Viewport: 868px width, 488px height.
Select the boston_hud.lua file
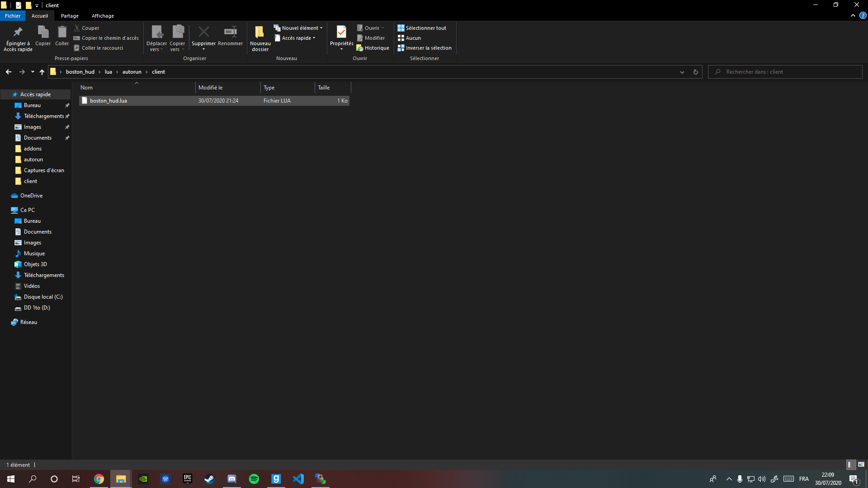tap(214, 101)
